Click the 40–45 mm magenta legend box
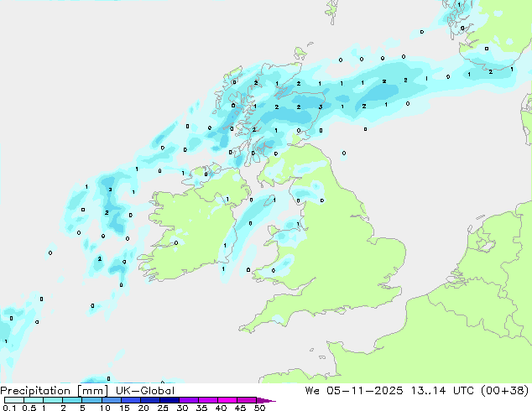 coord(227,400)
